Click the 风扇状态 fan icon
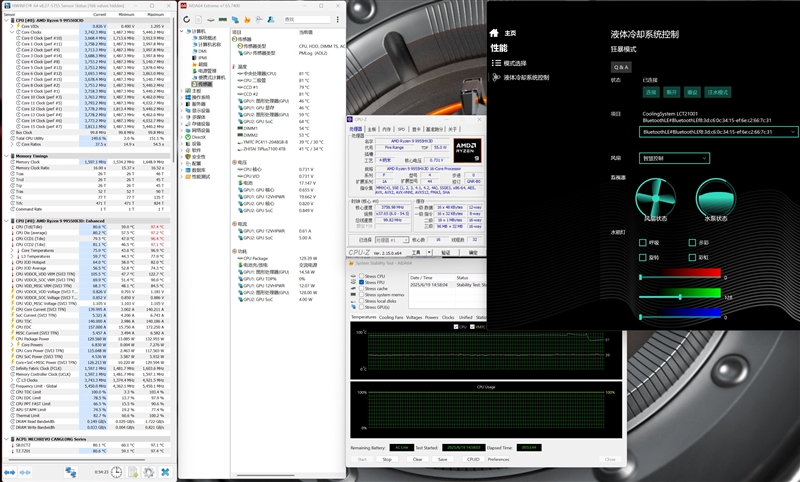The image size is (800, 482). (x=656, y=196)
